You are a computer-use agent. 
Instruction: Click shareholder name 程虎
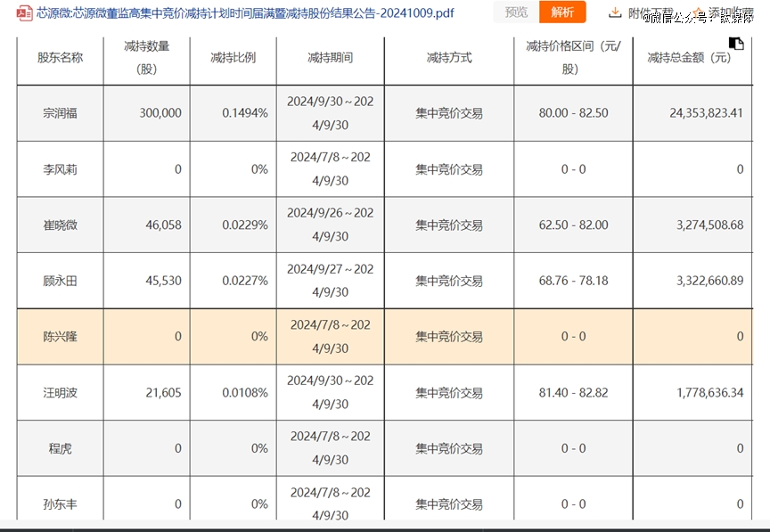[x=60, y=448]
